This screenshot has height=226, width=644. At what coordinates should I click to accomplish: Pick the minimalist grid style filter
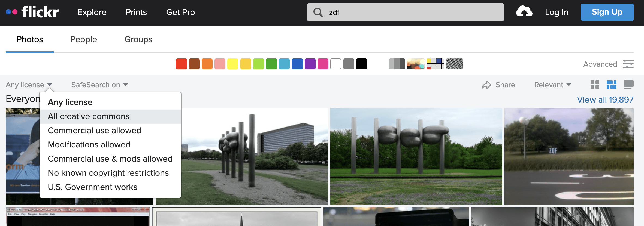[435, 64]
